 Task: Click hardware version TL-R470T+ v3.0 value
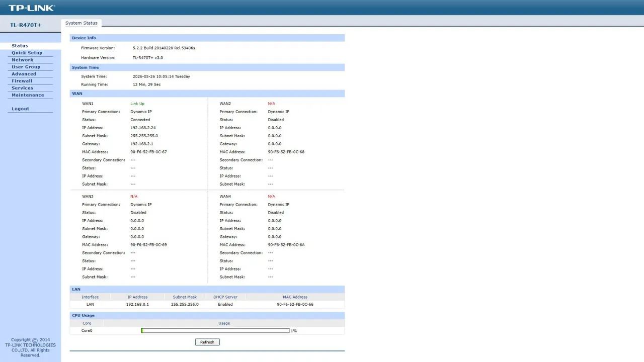148,58
